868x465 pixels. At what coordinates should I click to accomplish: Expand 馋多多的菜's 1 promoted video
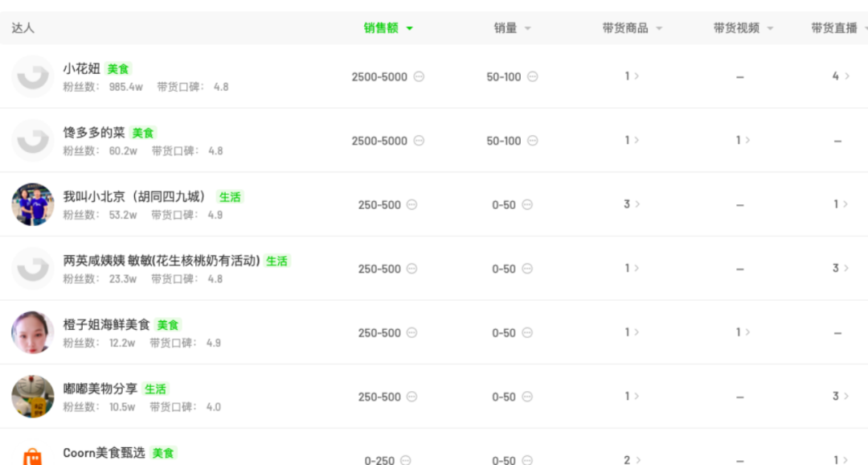[x=743, y=140]
